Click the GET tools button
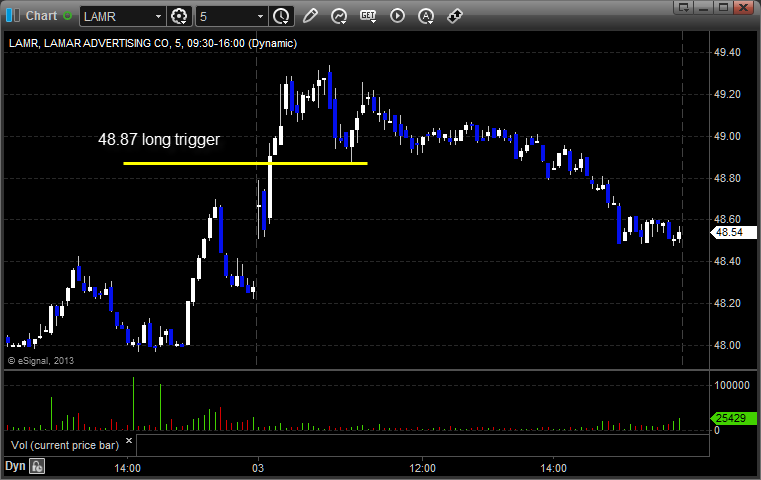Image resolution: width=761 pixels, height=480 pixels. pos(368,16)
